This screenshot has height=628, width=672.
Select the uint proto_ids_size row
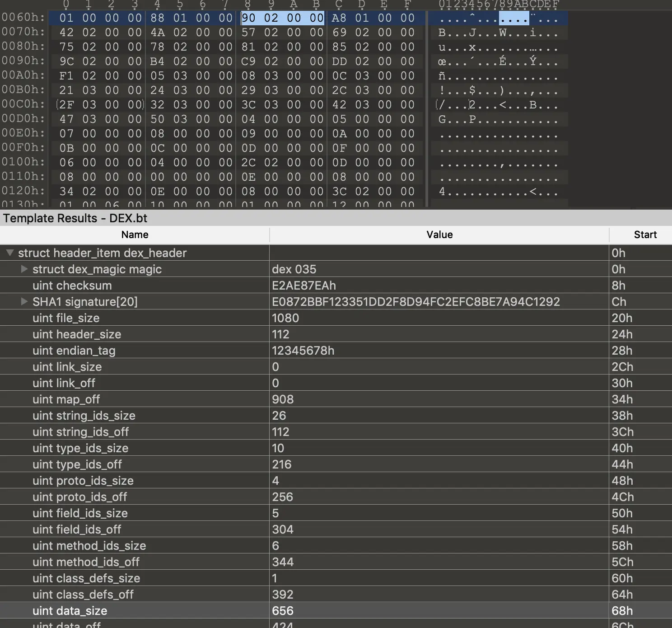336,481
